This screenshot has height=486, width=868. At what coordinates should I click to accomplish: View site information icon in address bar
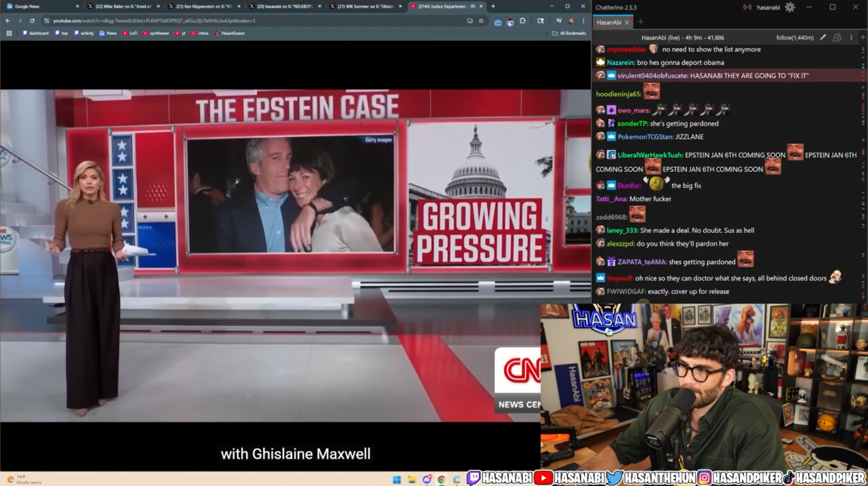click(x=47, y=21)
